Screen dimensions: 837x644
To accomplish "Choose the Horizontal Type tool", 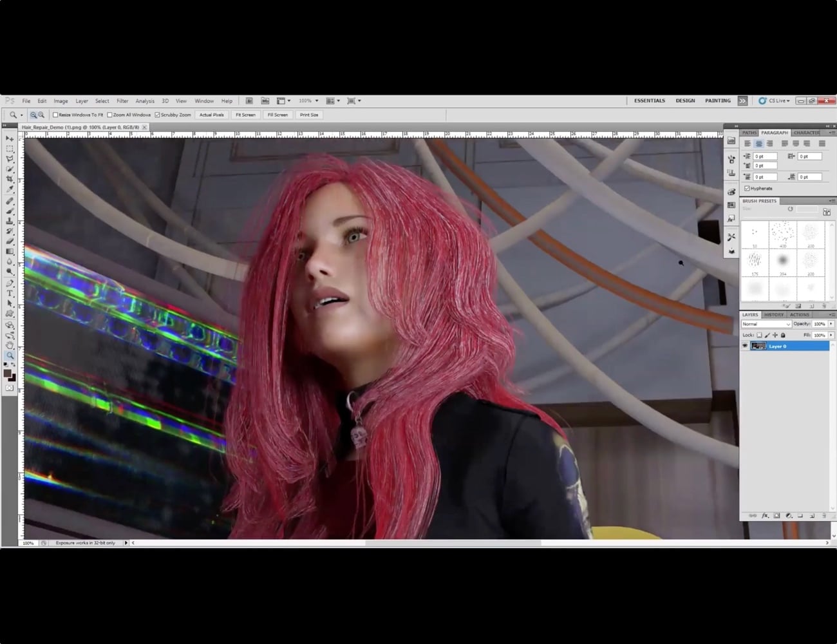I will 10,293.
